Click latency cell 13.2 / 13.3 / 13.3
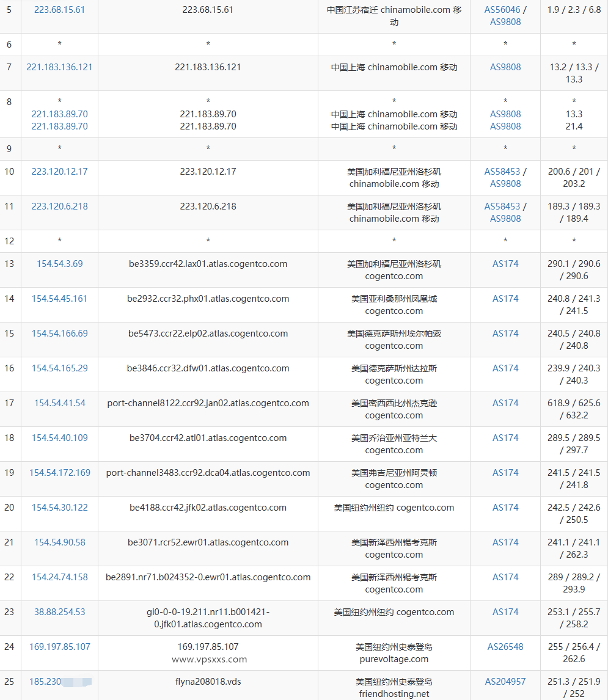The image size is (608, 700). 574,73
